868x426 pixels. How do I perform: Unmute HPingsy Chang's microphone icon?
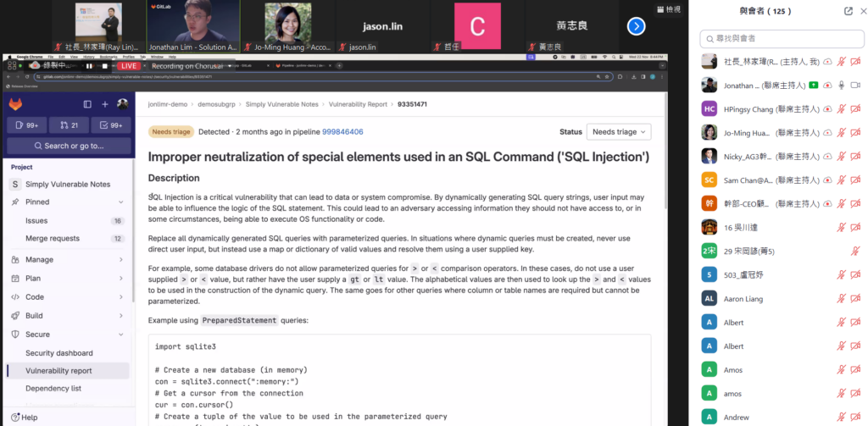click(841, 109)
